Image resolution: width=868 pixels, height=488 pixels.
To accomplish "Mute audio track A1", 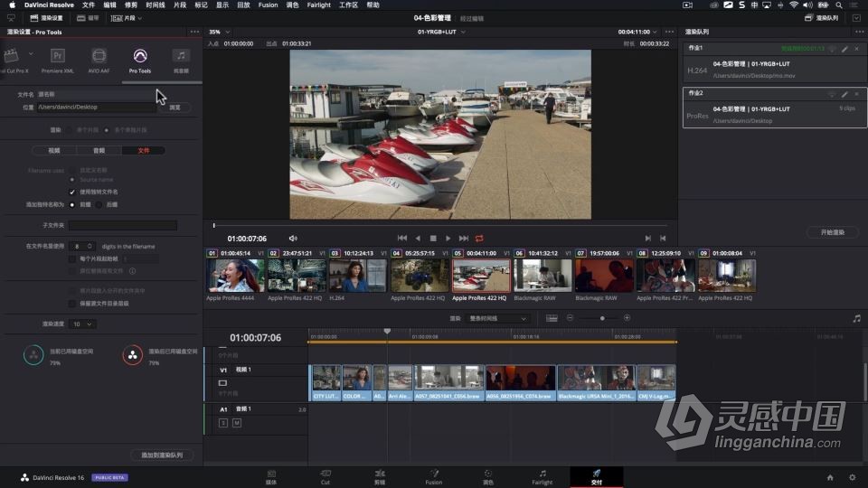I will pos(237,423).
